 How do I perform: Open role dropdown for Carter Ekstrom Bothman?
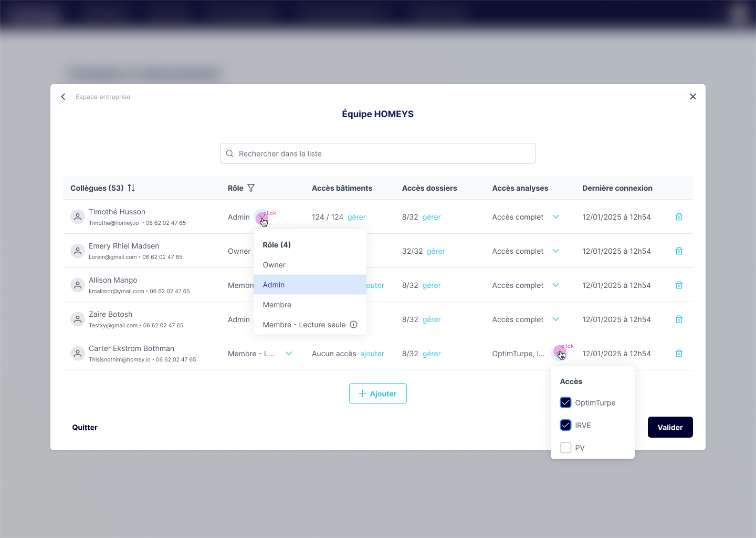pos(289,354)
